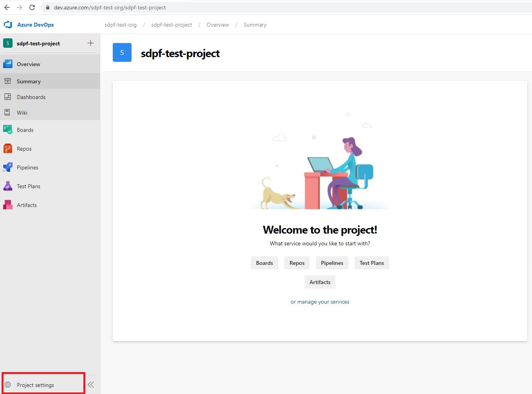Viewport: 532px width, 394px height.
Task: Click the 'or manage your services' link
Action: [320, 302]
